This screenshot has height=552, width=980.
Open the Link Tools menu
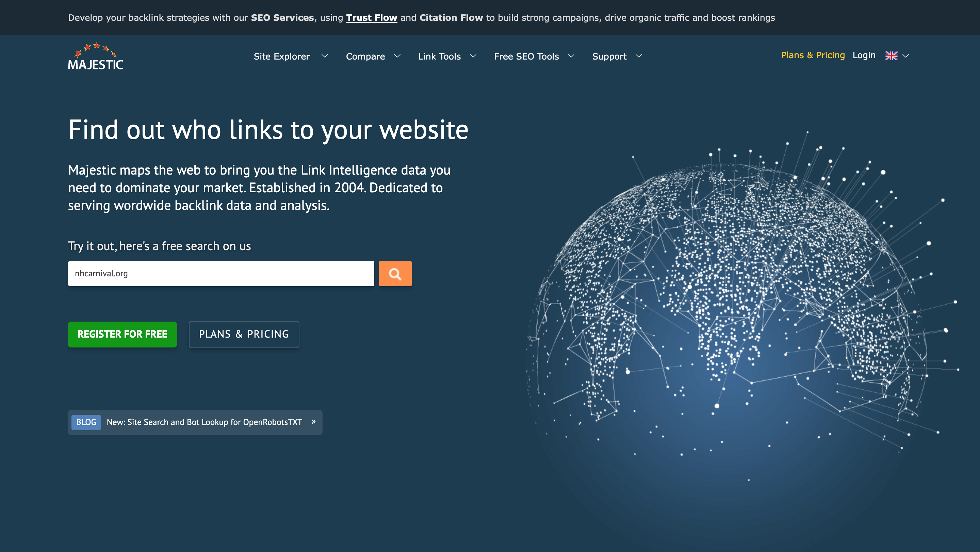pos(439,56)
